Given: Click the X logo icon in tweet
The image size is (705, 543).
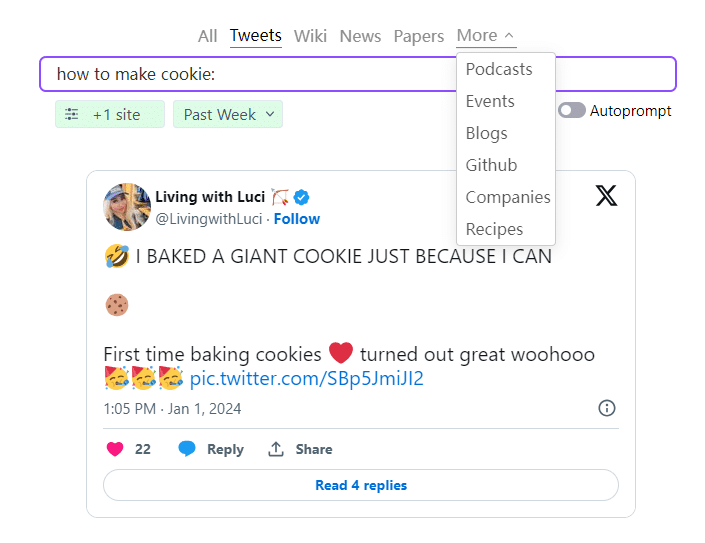Looking at the screenshot, I should click(x=606, y=195).
